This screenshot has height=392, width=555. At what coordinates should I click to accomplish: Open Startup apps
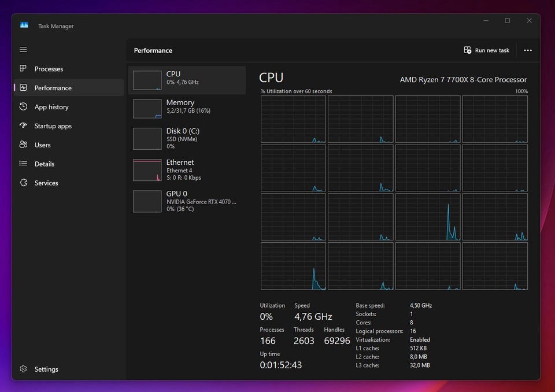[x=69, y=126]
